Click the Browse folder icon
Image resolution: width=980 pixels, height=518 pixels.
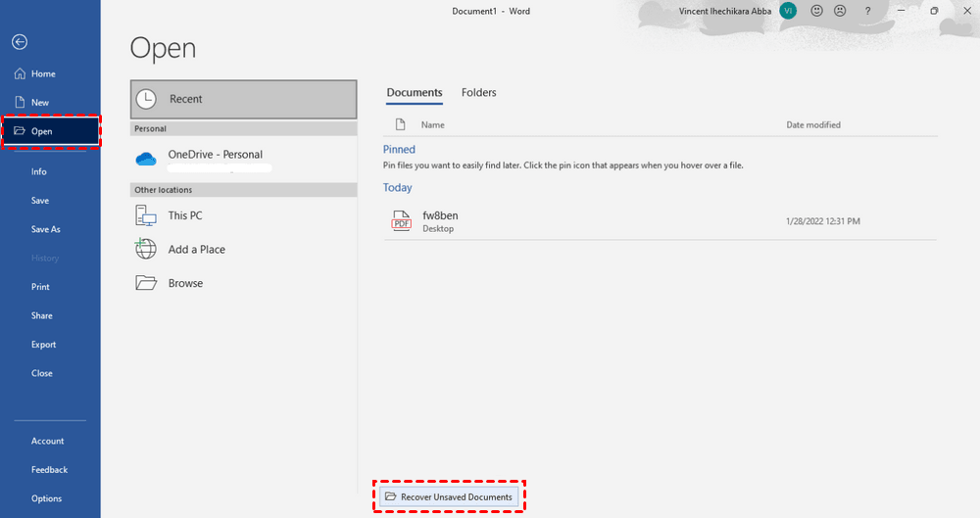(x=146, y=283)
